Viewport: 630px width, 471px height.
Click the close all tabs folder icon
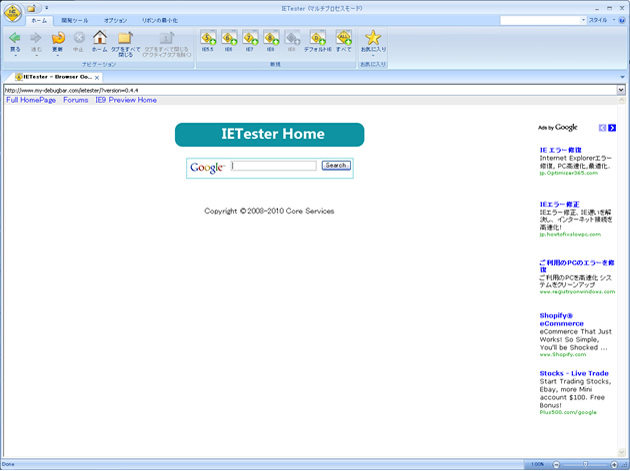[125, 40]
